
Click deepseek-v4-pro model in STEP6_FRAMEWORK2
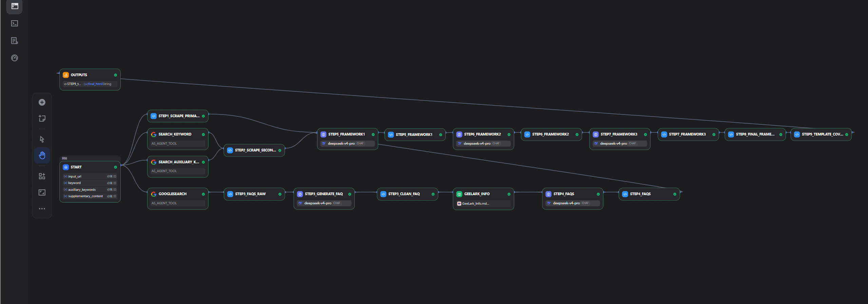click(x=483, y=144)
